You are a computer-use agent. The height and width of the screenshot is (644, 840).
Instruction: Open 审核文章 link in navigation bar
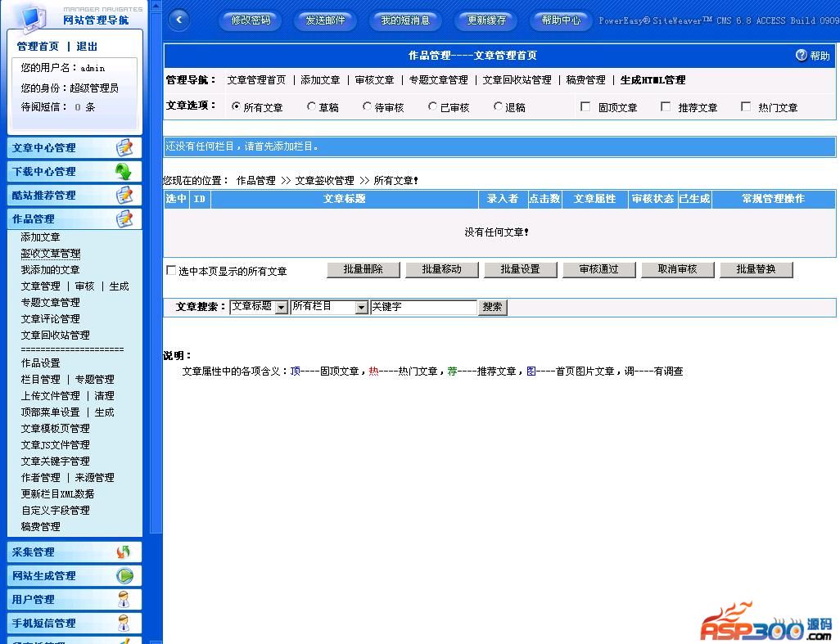point(374,79)
